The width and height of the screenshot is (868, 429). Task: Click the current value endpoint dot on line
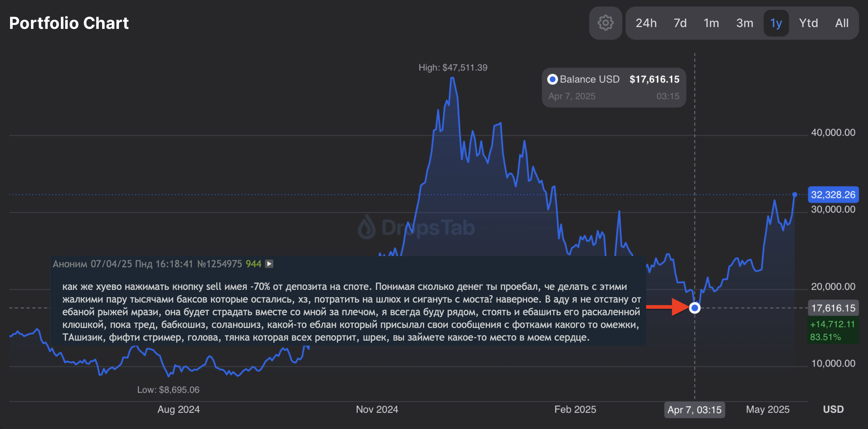(794, 195)
